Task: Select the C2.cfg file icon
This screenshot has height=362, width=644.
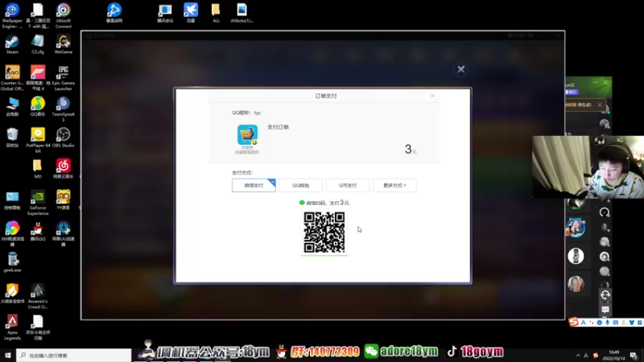Action: (x=37, y=44)
